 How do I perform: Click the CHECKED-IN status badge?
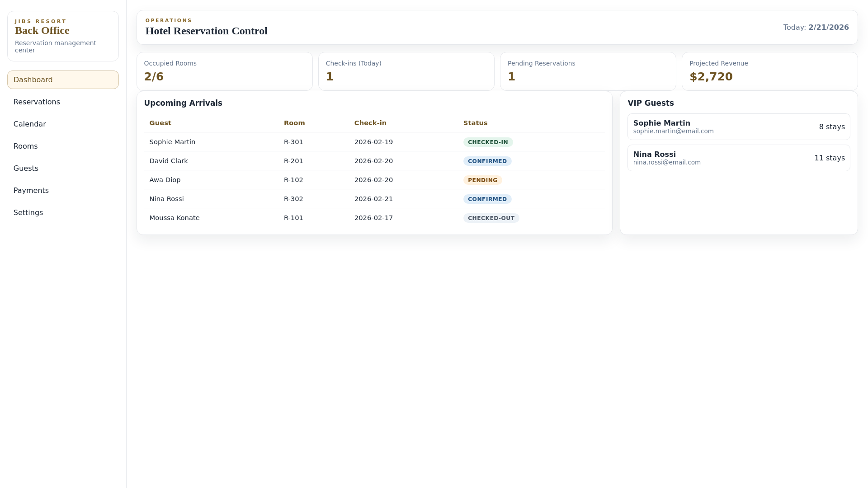[488, 142]
